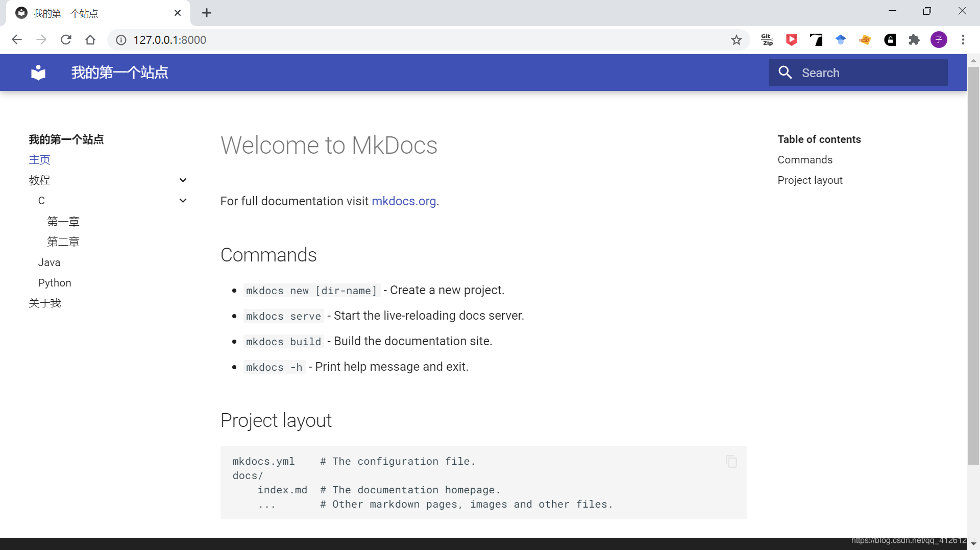Click the 'mkdocs.yml' line in code block
Image resolution: width=980 pixels, height=550 pixels.
(x=354, y=461)
